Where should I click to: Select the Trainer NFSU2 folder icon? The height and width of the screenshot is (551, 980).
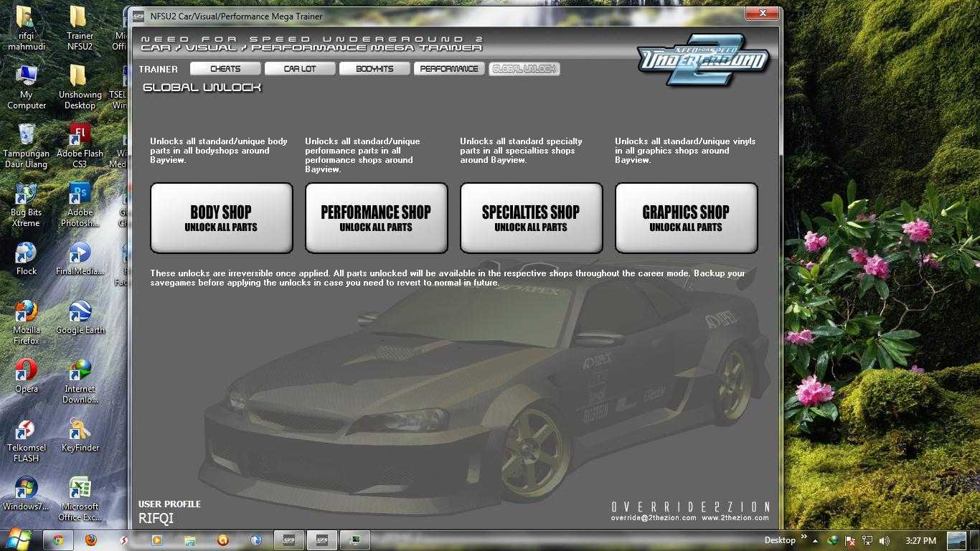click(x=80, y=29)
